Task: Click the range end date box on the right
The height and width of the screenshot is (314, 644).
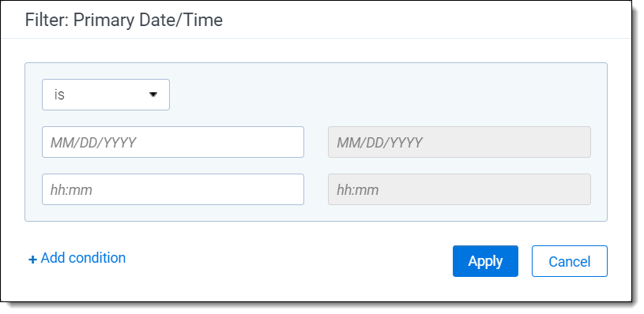Action: (459, 142)
